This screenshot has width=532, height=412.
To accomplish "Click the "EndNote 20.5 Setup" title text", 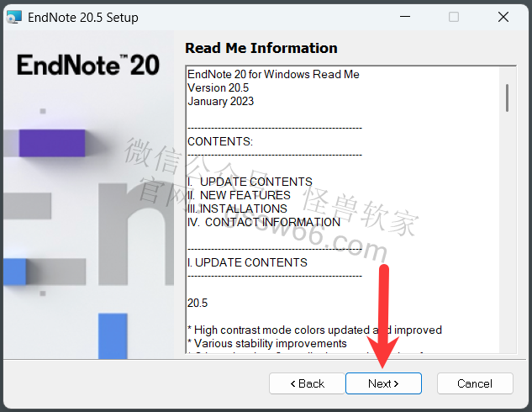I will pyautogui.click(x=83, y=17).
